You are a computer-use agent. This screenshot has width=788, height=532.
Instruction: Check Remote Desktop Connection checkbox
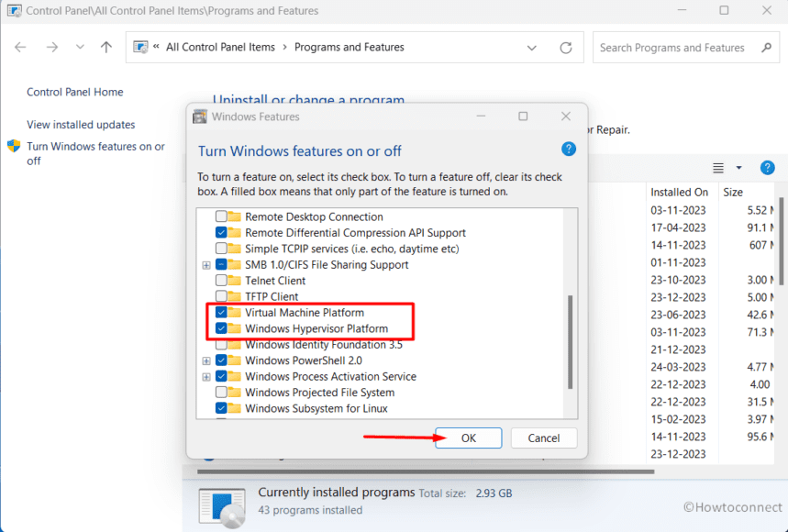tap(221, 216)
